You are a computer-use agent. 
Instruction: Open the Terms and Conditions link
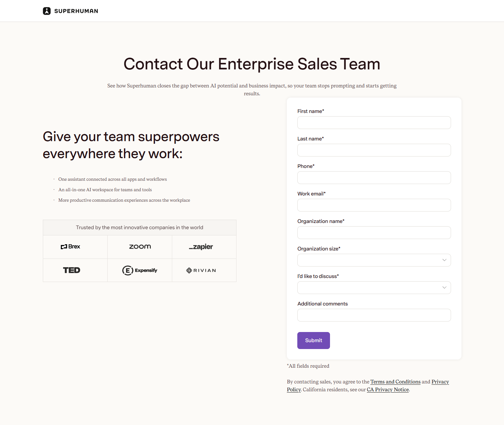pyautogui.click(x=395, y=381)
